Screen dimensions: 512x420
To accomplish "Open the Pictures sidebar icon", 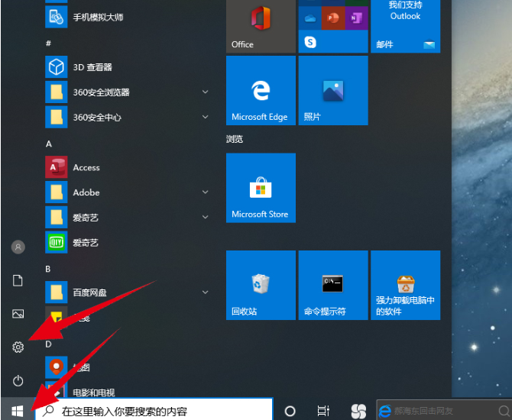I will pos(18,314).
